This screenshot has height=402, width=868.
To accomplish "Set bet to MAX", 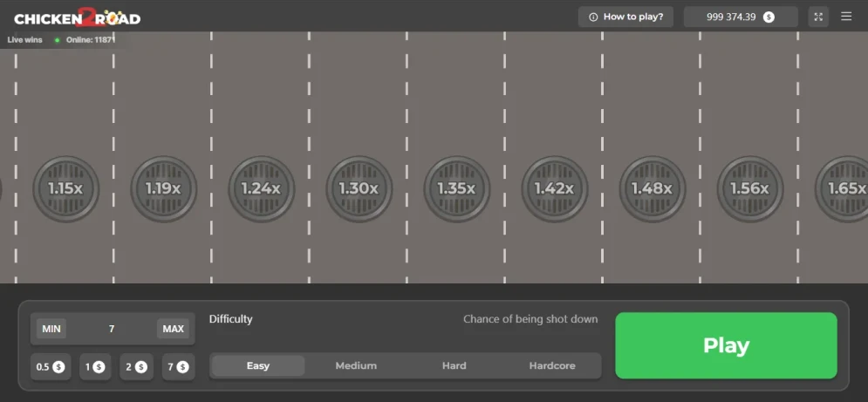I will [173, 329].
